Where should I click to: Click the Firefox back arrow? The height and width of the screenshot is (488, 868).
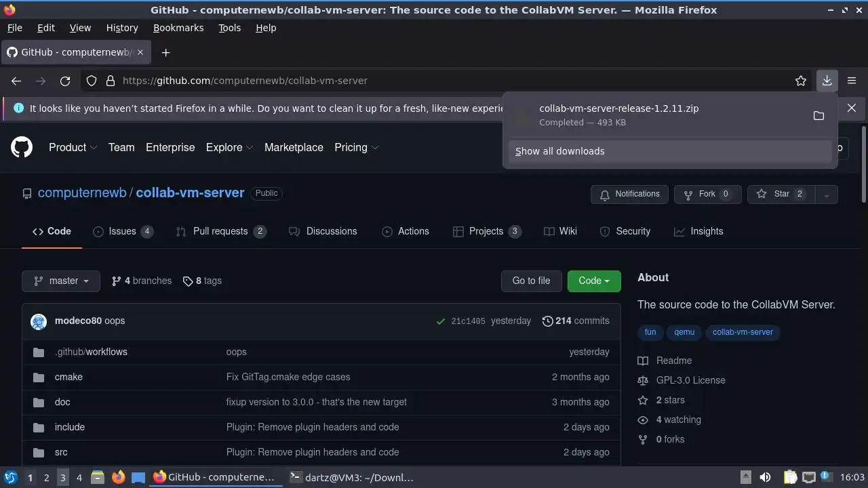tap(16, 81)
